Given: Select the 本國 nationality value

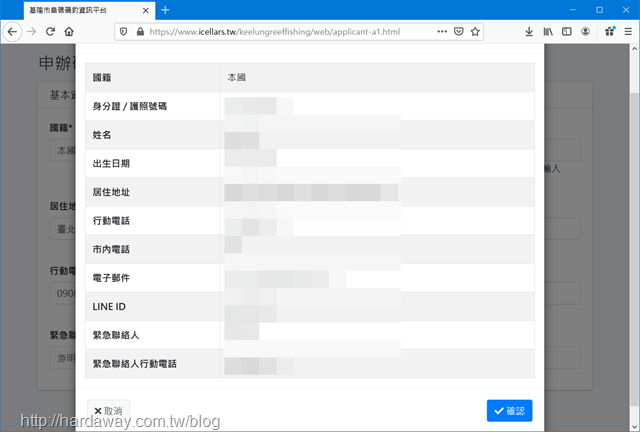Looking at the screenshot, I should coord(236,78).
